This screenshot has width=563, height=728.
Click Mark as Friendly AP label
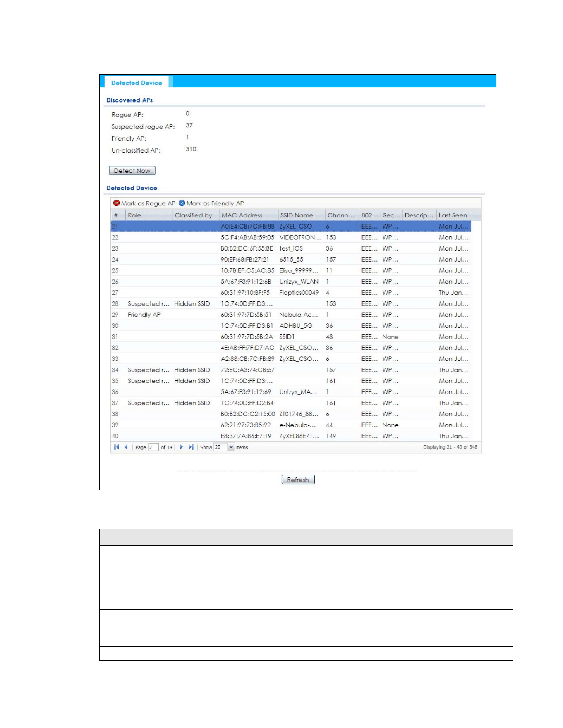[215, 203]
